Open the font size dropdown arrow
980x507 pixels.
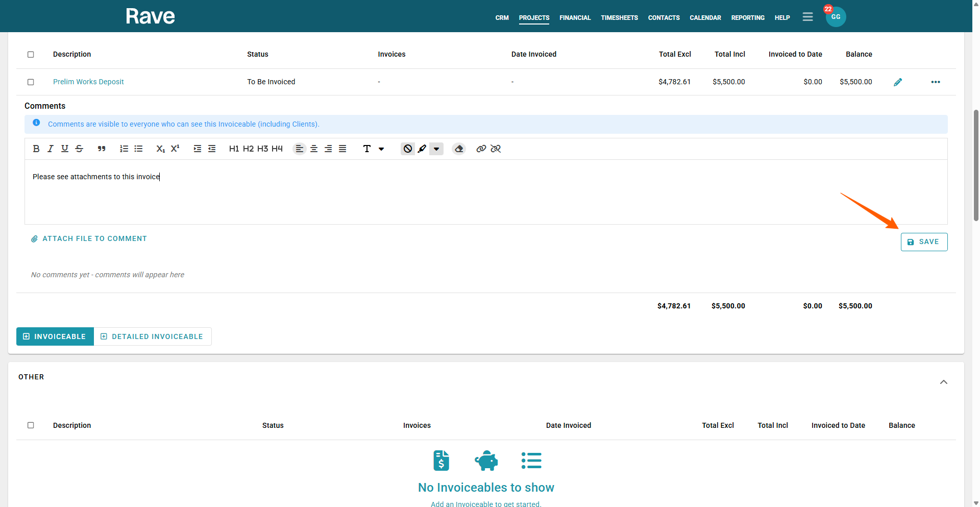[x=381, y=149]
